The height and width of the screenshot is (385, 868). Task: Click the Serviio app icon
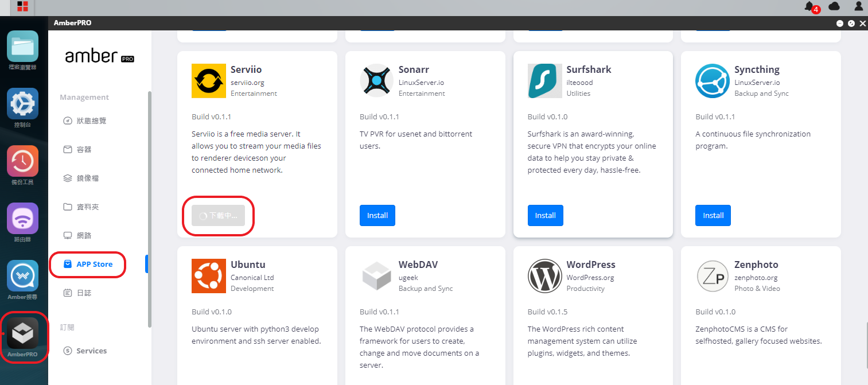tap(209, 81)
